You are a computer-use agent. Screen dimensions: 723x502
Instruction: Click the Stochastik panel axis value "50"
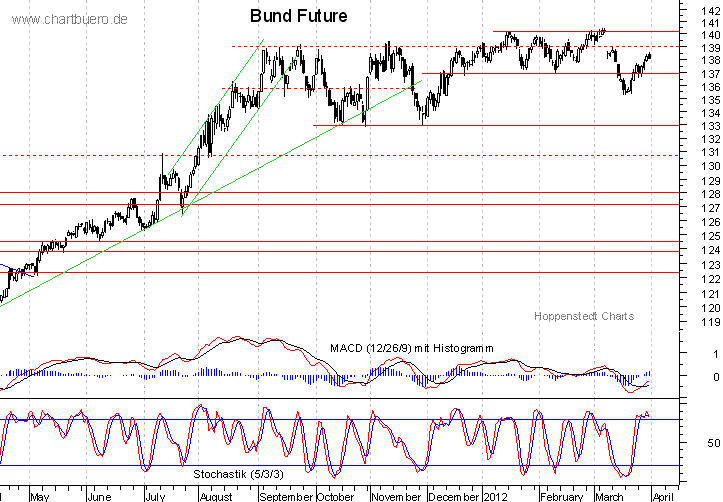[x=713, y=443]
